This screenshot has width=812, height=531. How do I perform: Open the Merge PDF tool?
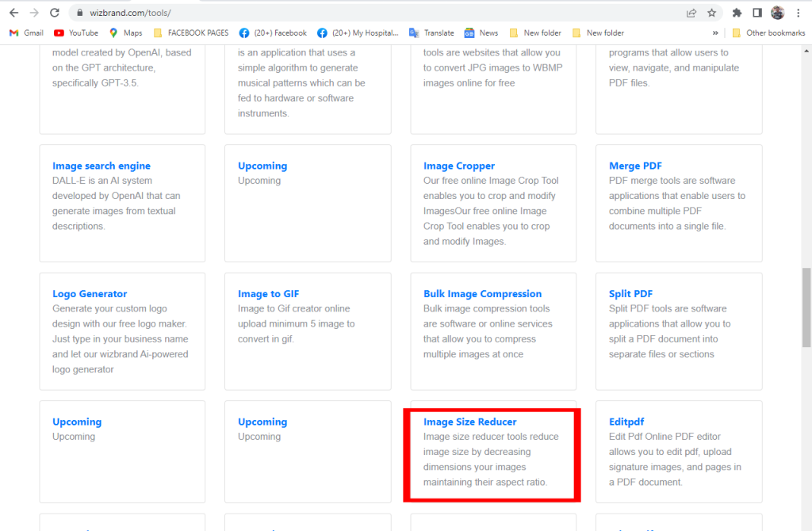[x=635, y=166]
